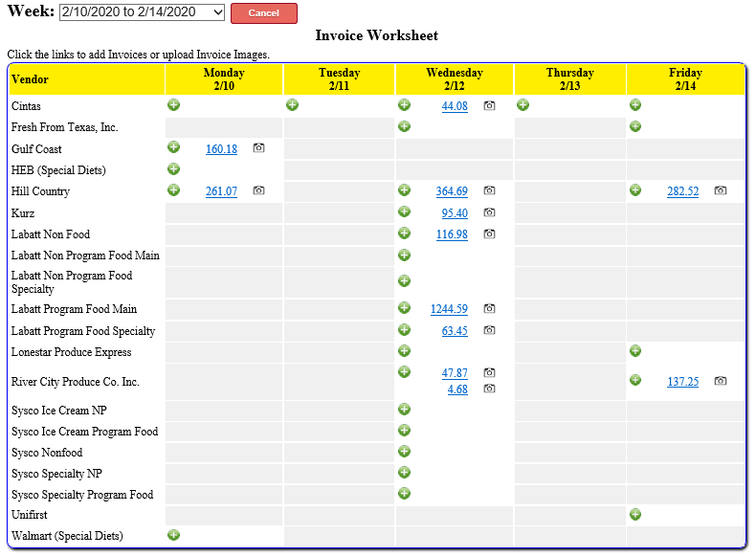Add Hill Country invoice for Wednesday
Screen dimensions: 756x556
(x=404, y=190)
